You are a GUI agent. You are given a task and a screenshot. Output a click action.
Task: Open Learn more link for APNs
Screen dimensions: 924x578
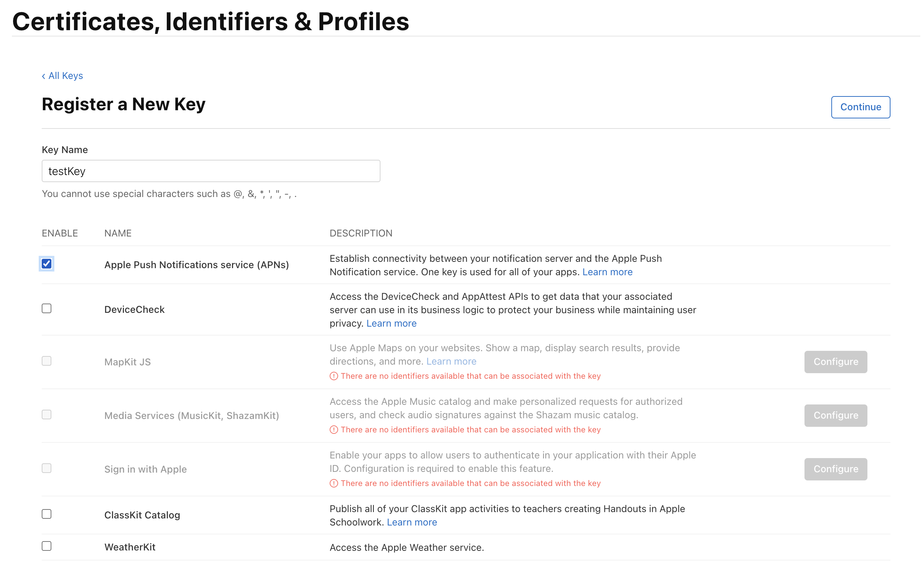click(607, 272)
